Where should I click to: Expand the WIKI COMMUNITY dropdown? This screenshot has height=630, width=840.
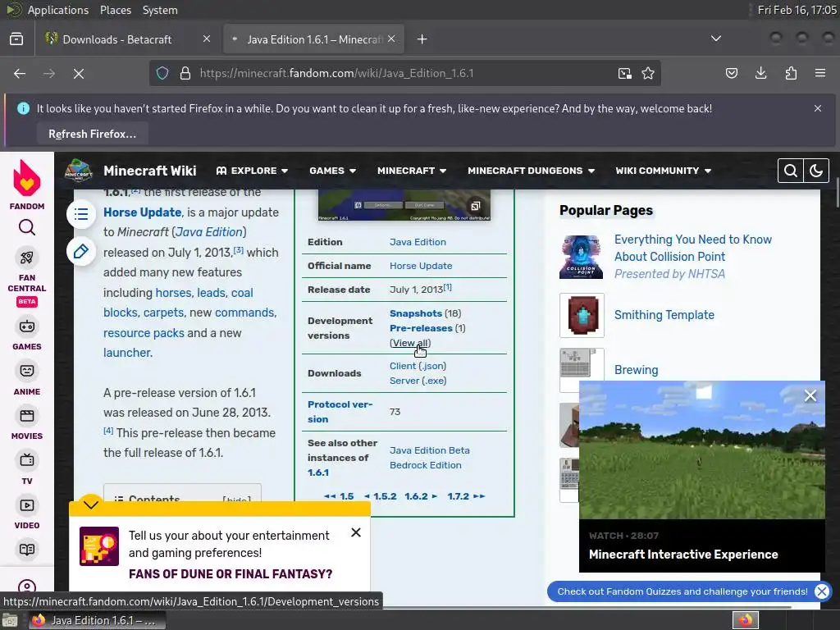[663, 171]
